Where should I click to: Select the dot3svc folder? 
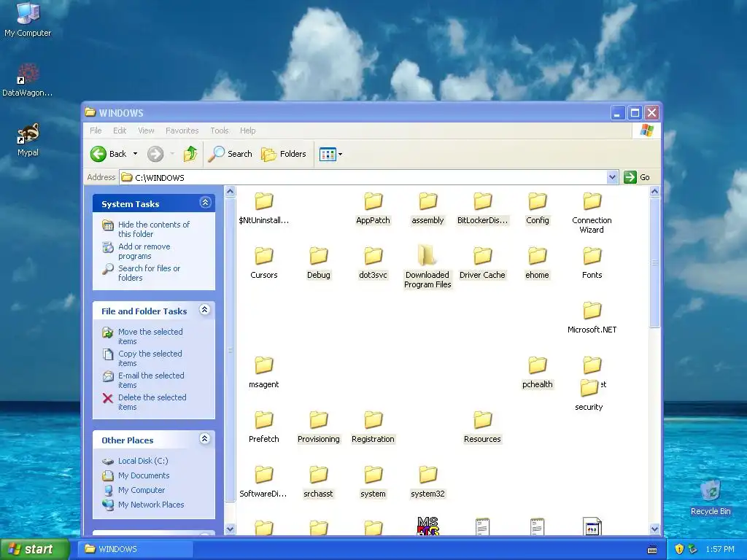click(373, 263)
